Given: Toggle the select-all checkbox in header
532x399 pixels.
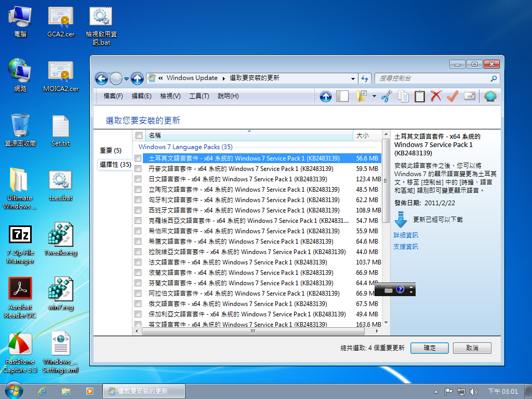Looking at the screenshot, I should pyautogui.click(x=139, y=136).
